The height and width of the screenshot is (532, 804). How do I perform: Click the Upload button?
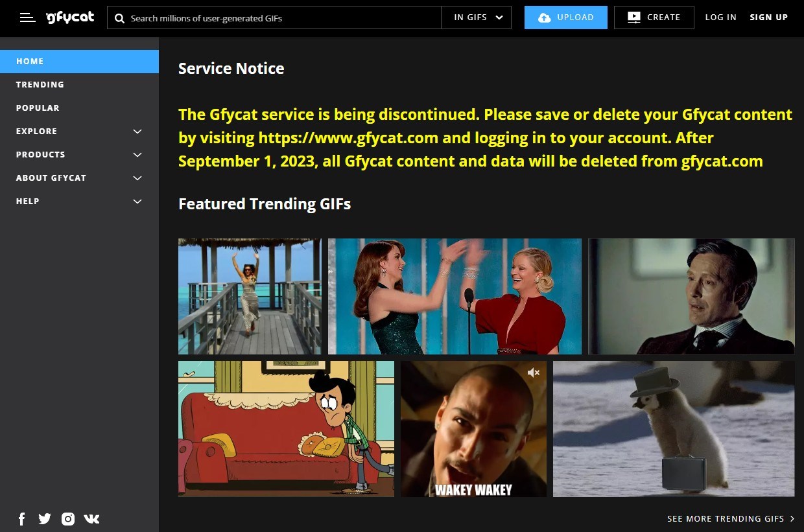(566, 17)
